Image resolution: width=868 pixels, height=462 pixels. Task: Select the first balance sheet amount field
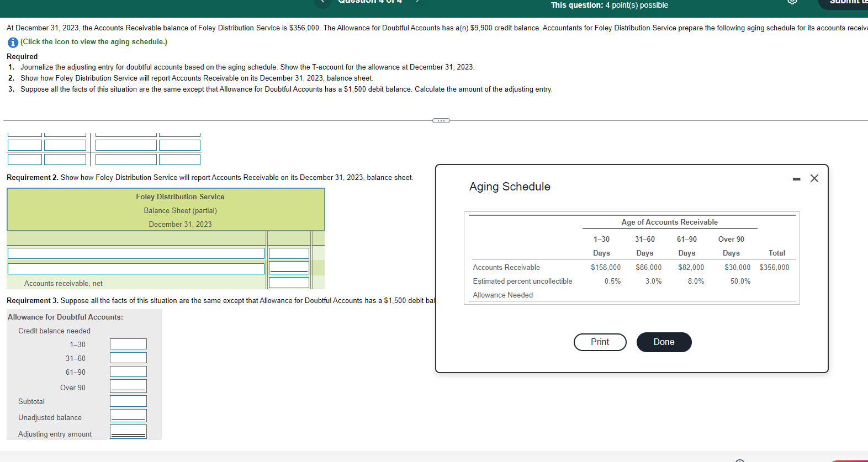(x=289, y=253)
